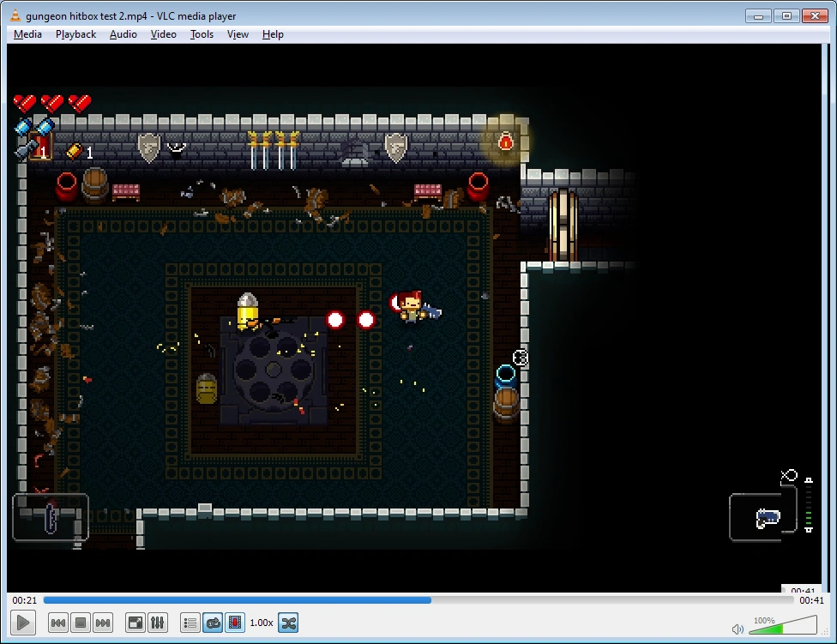This screenshot has height=644, width=837.
Task: Stop playback with the square Stop button
Action: tap(81, 623)
